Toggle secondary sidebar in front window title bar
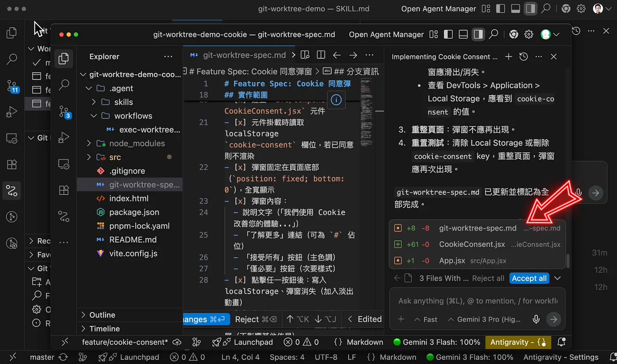The width and height of the screenshot is (617, 364). click(478, 34)
